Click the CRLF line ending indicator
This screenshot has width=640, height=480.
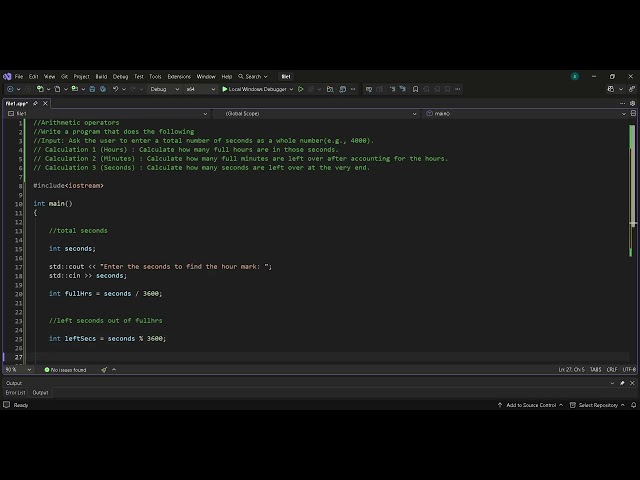[611, 369]
